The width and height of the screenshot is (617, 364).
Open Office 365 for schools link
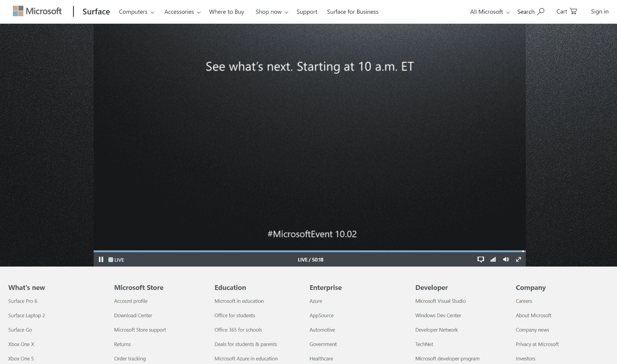(238, 330)
